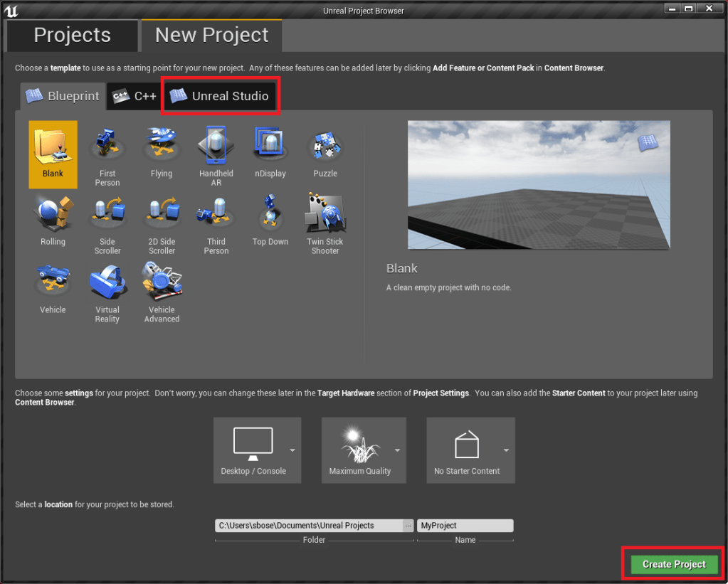
Task: Switch to the C++ template tab
Action: coord(134,96)
